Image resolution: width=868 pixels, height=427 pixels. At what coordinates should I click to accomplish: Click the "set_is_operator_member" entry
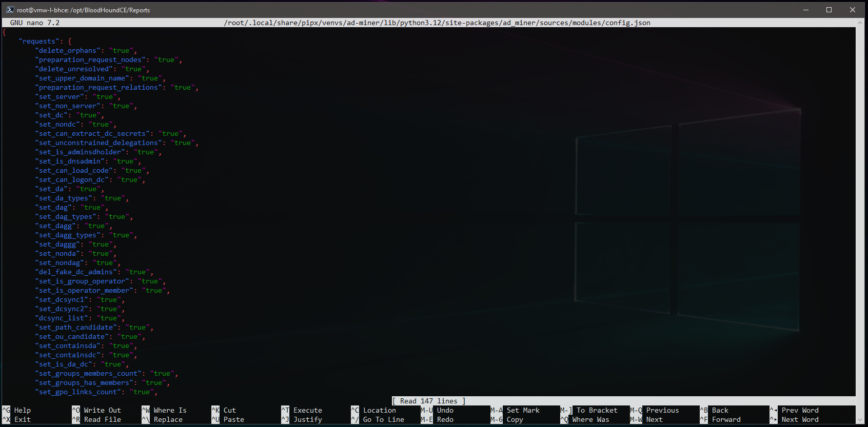coord(103,291)
